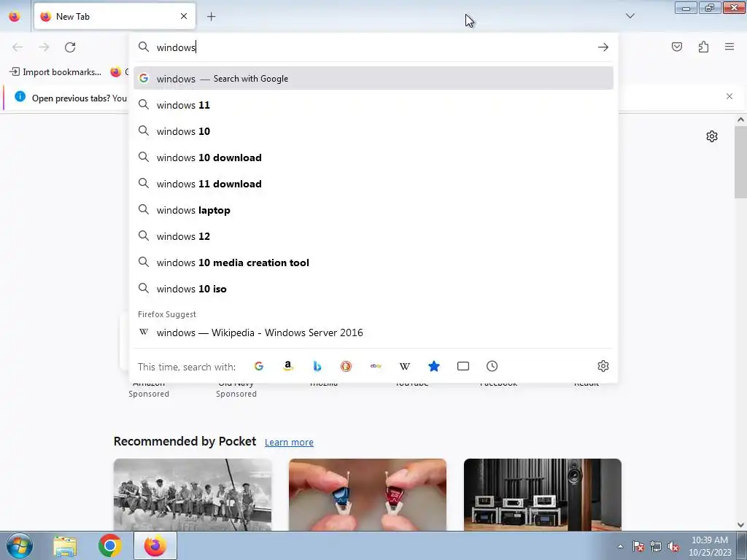Viewport: 747px width, 560px height.
Task: Open the network tray icon
Action: click(x=656, y=546)
